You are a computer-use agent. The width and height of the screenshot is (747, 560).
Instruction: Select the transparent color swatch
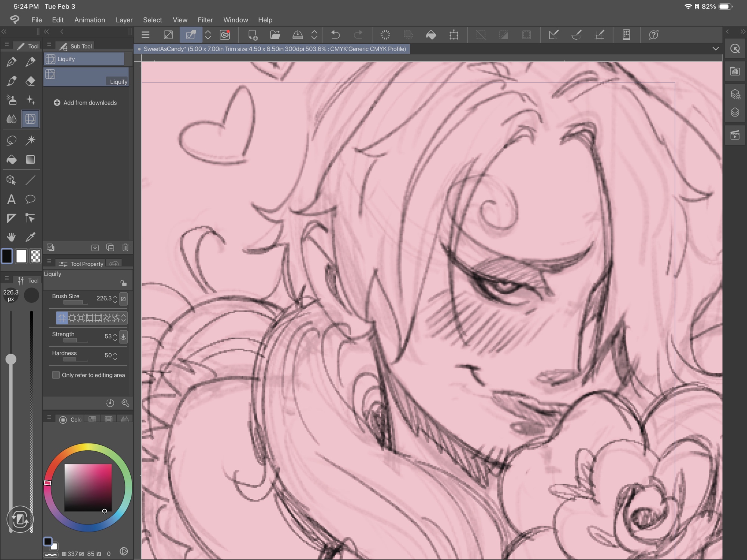pos(35,256)
